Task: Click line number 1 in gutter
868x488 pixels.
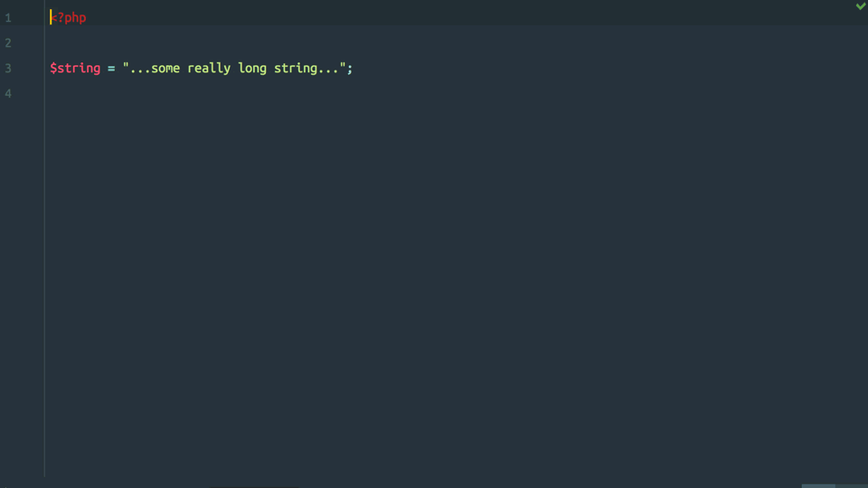Action: point(8,18)
